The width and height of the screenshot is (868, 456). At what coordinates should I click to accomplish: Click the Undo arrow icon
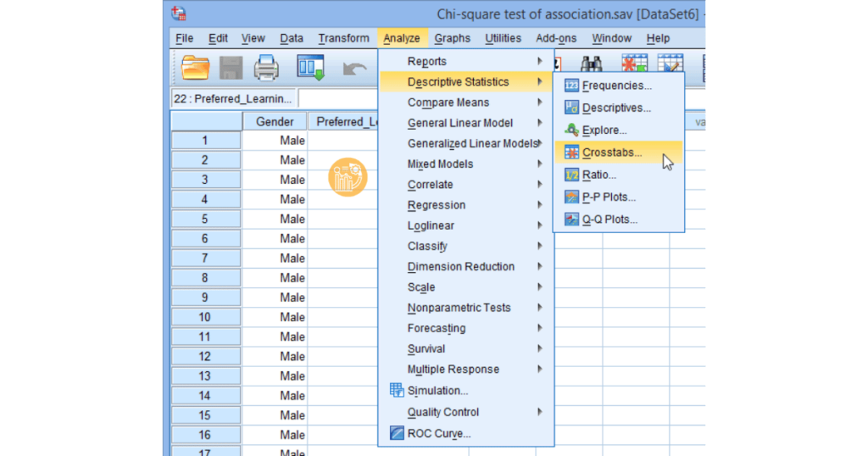coord(354,69)
